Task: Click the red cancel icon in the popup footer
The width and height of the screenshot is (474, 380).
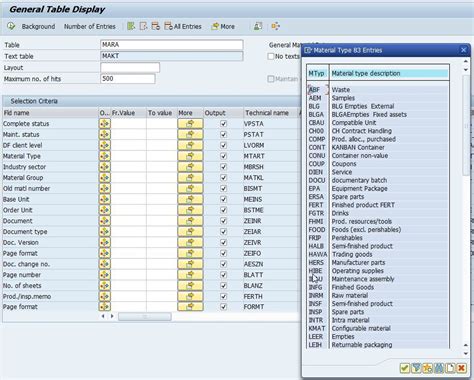Action: [461, 368]
